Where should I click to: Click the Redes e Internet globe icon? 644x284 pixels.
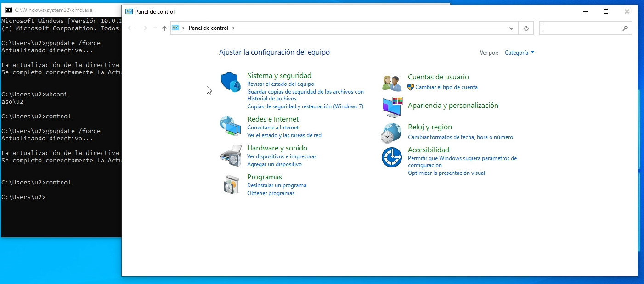tap(231, 126)
